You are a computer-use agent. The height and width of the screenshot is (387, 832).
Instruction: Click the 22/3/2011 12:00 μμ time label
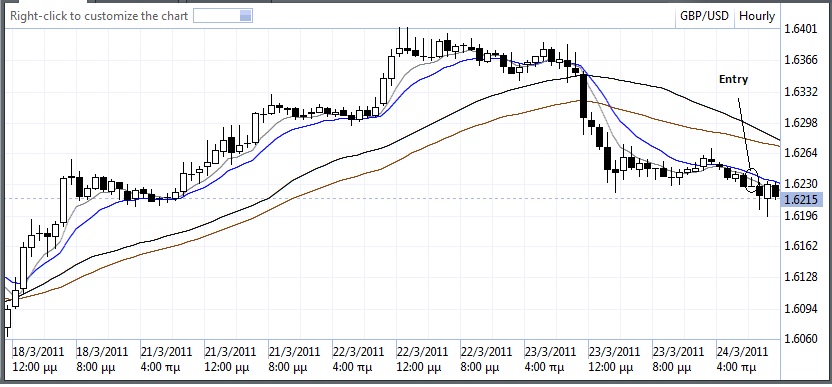[422, 359]
